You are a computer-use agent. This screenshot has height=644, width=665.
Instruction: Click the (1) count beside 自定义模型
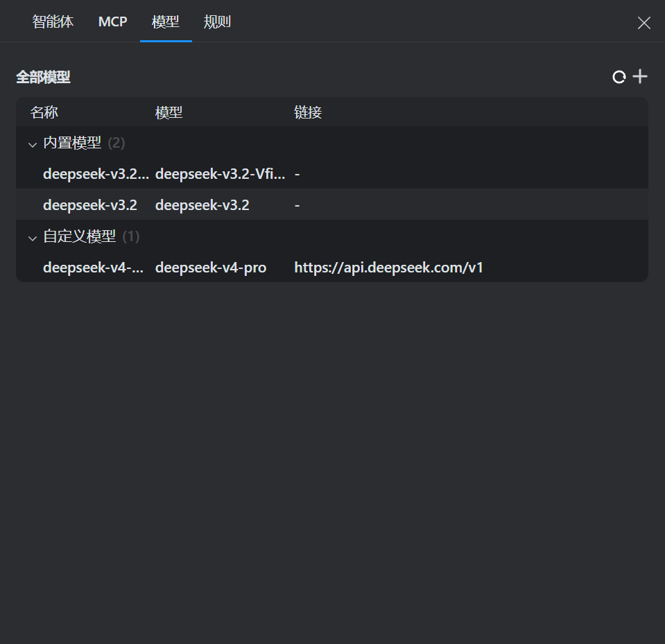click(x=130, y=236)
